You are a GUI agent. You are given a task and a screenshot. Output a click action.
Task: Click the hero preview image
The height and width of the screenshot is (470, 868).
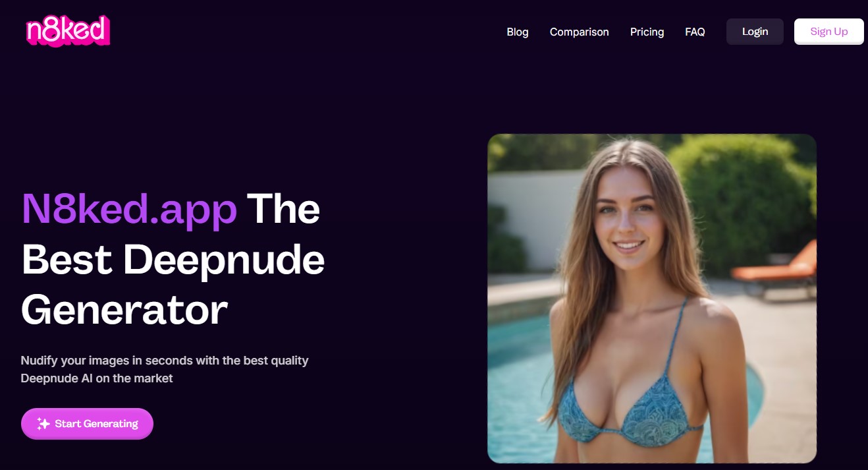tap(652, 299)
